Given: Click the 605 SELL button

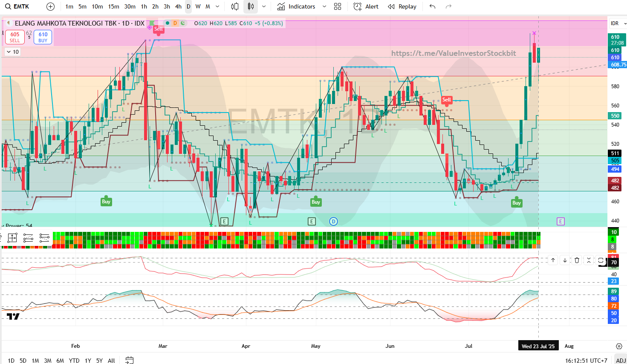Looking at the screenshot, I should pyautogui.click(x=15, y=37).
